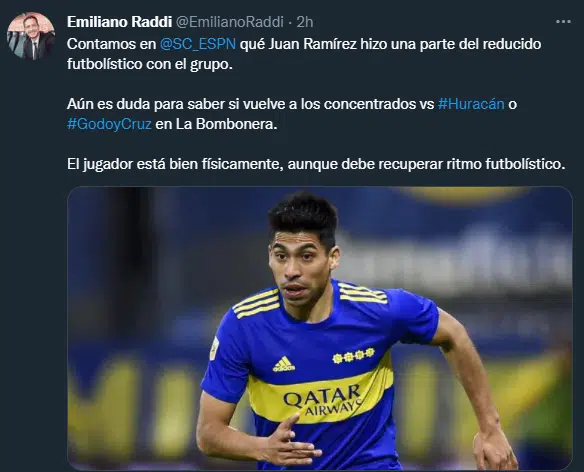Open the #Huracán hashtag
The height and width of the screenshot is (472, 584).
[471, 104]
